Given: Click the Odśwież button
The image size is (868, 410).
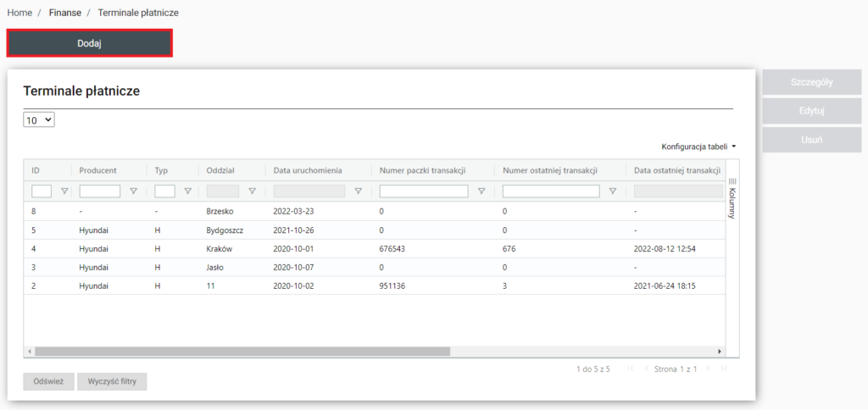Looking at the screenshot, I should (x=48, y=381).
